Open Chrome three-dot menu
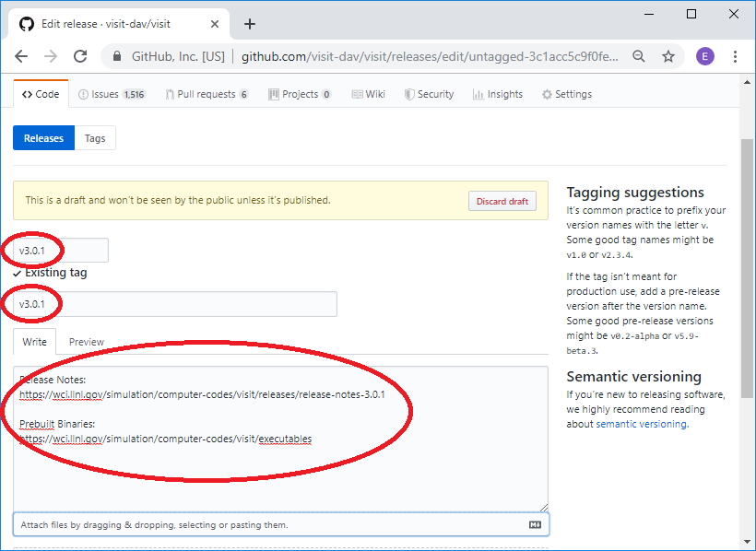 [x=735, y=56]
